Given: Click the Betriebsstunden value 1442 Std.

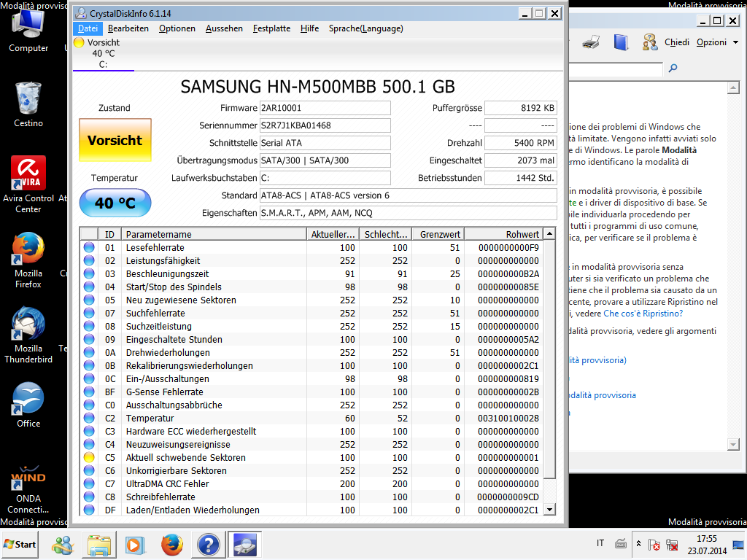Looking at the screenshot, I should [520, 178].
